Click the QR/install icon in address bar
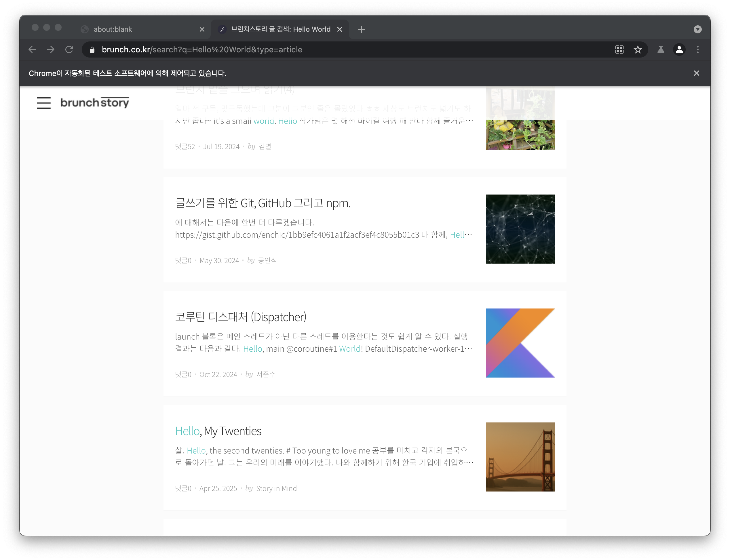Screen dimensions: 730x560 point(619,50)
